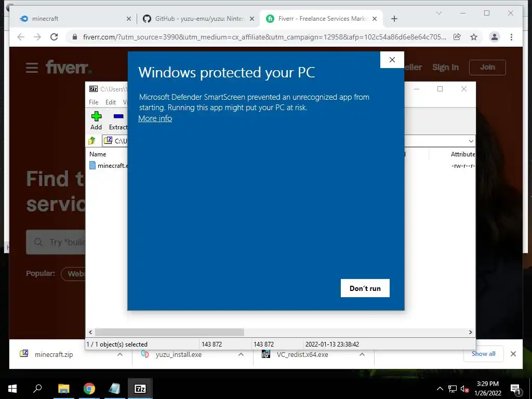This screenshot has height=399, width=532.
Task: Click the muted volume tray icon
Action: click(465, 389)
